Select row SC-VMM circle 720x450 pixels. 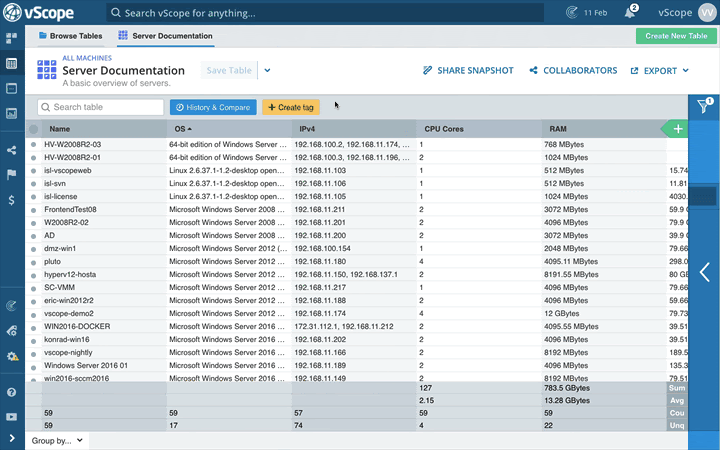click(34, 288)
